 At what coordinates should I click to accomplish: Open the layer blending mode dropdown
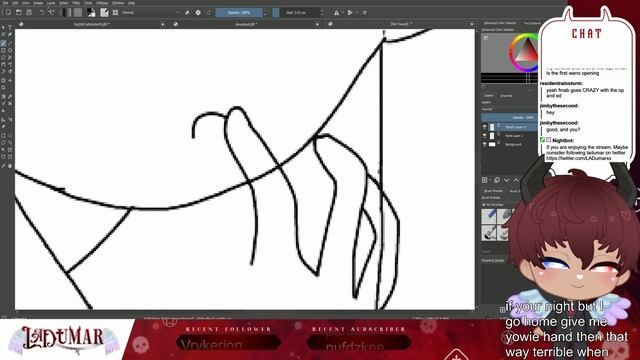click(510, 109)
